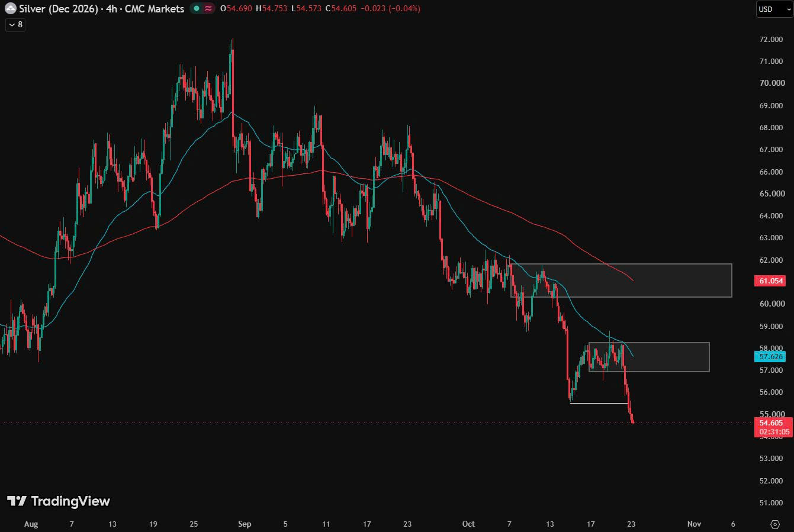Viewport: 794px width, 532px height.
Task: Click the Oct label on time axis
Action: click(x=468, y=524)
